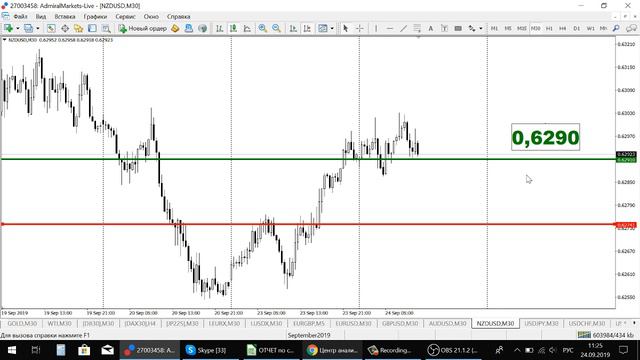The image size is (640, 360).
Task: Open the chat bubbles icon
Action: 631,28
